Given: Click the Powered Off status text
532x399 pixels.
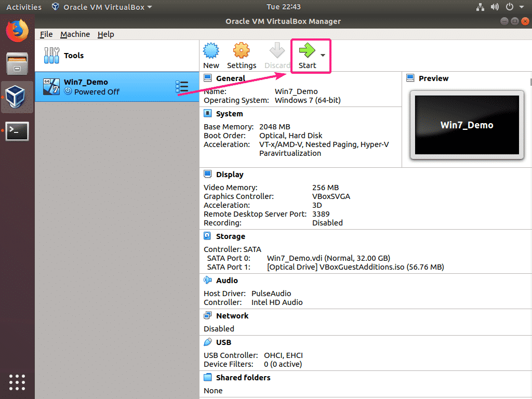Looking at the screenshot, I should pos(97,92).
